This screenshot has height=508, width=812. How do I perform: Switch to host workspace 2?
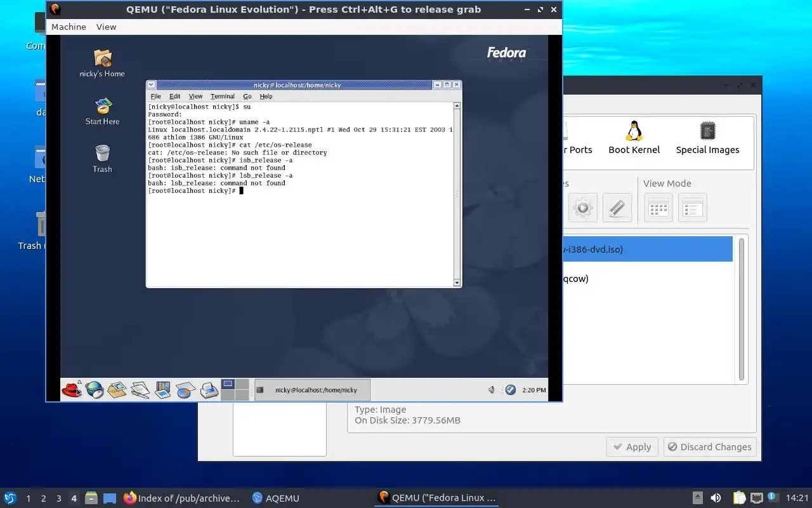pyautogui.click(x=43, y=498)
